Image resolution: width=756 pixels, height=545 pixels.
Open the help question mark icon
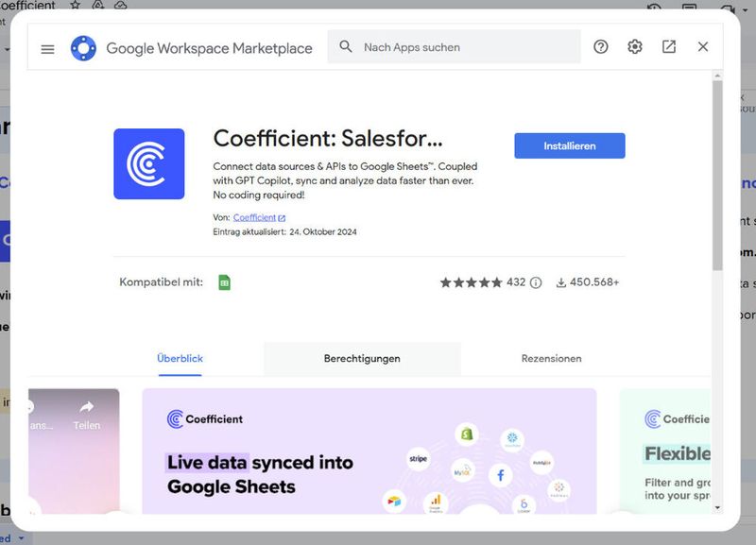point(601,46)
